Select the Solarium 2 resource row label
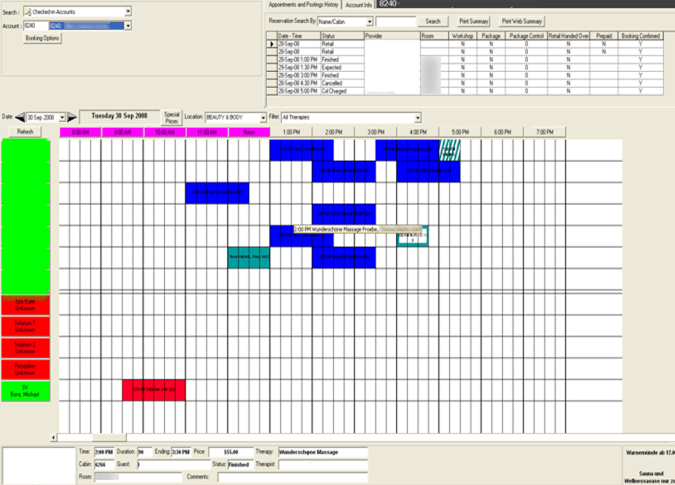This screenshot has width=675, height=485. (25, 348)
